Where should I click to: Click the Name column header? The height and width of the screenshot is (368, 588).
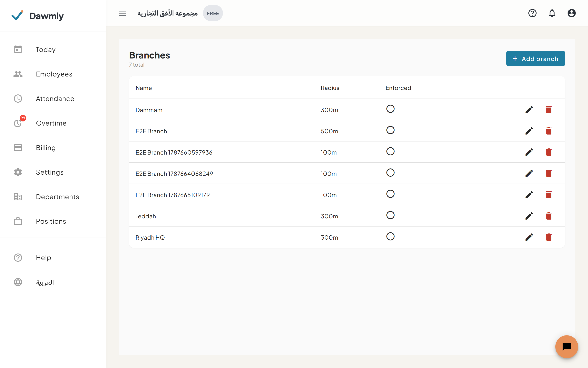click(144, 88)
